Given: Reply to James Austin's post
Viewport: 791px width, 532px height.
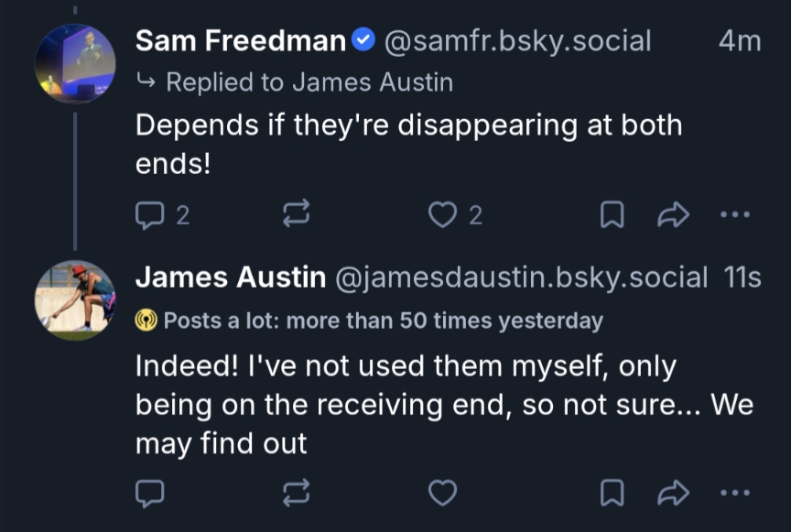Looking at the screenshot, I should click(x=150, y=494).
